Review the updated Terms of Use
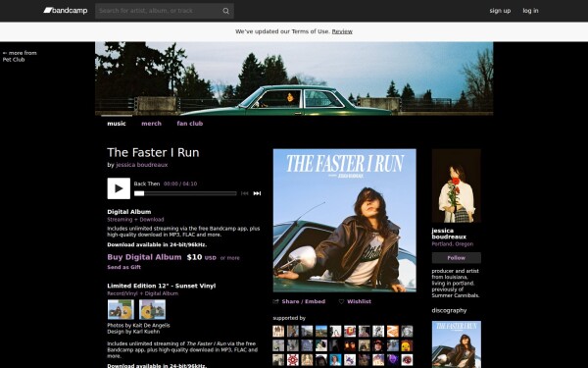Viewport: 588px width, 368px height. click(342, 31)
